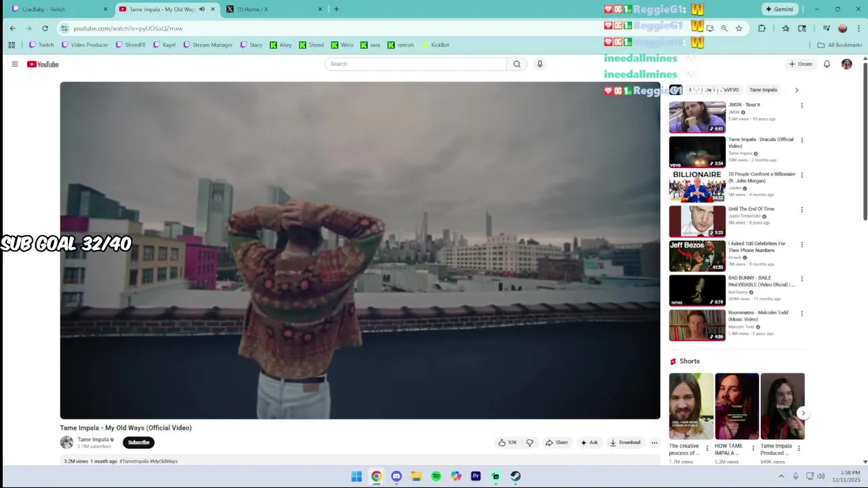868x488 pixels.
Task: Open Chrome three-dot menu
Action: tap(859, 28)
